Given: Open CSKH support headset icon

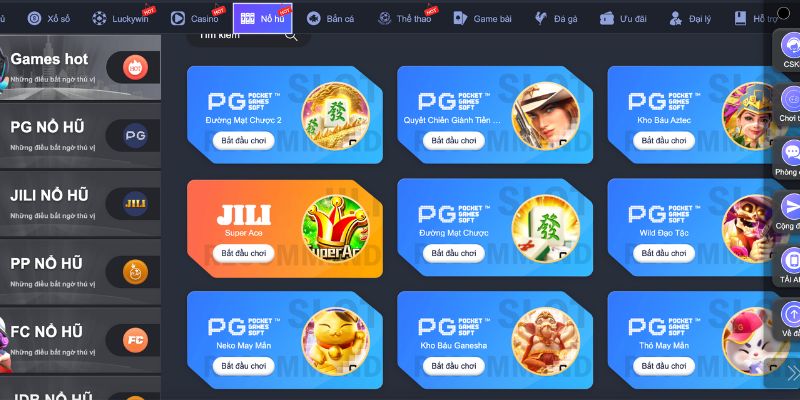Looking at the screenshot, I should point(790,45).
